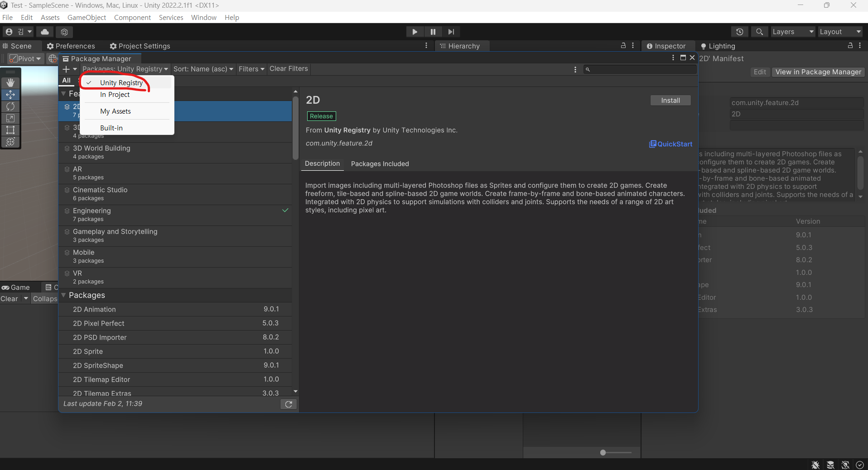This screenshot has height=470, width=868.
Task: Click the Edit button in Inspector
Action: coord(760,72)
